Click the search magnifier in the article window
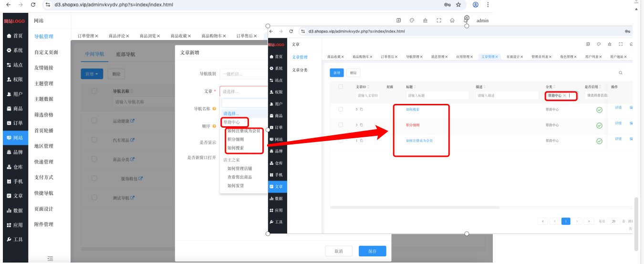Viewport: 644px width, 264px height. tap(621, 73)
